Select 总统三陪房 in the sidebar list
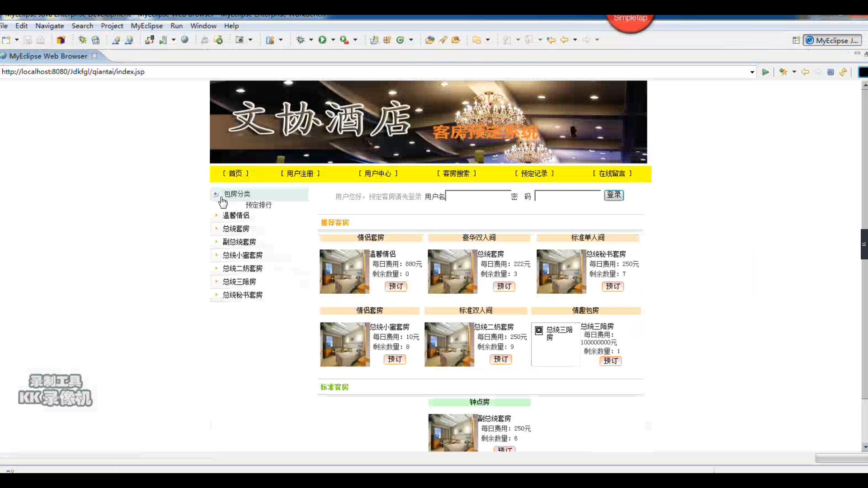Image resolution: width=868 pixels, height=488 pixels. 239,282
